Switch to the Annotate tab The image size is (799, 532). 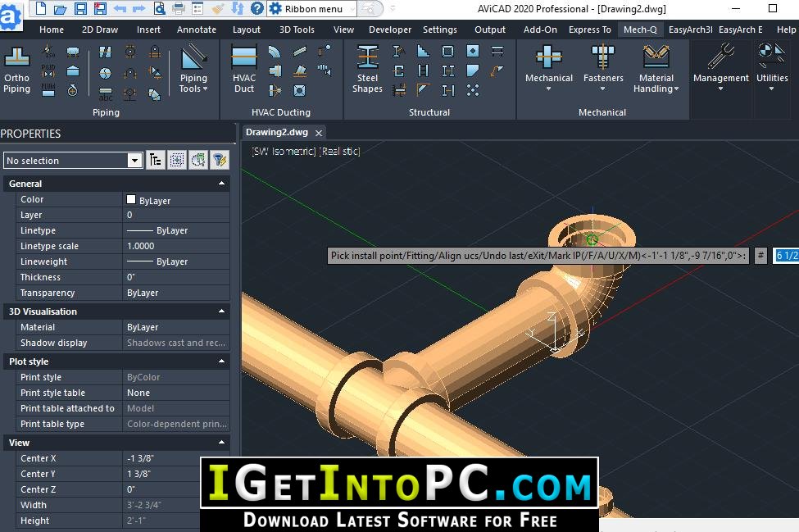pyautogui.click(x=196, y=30)
